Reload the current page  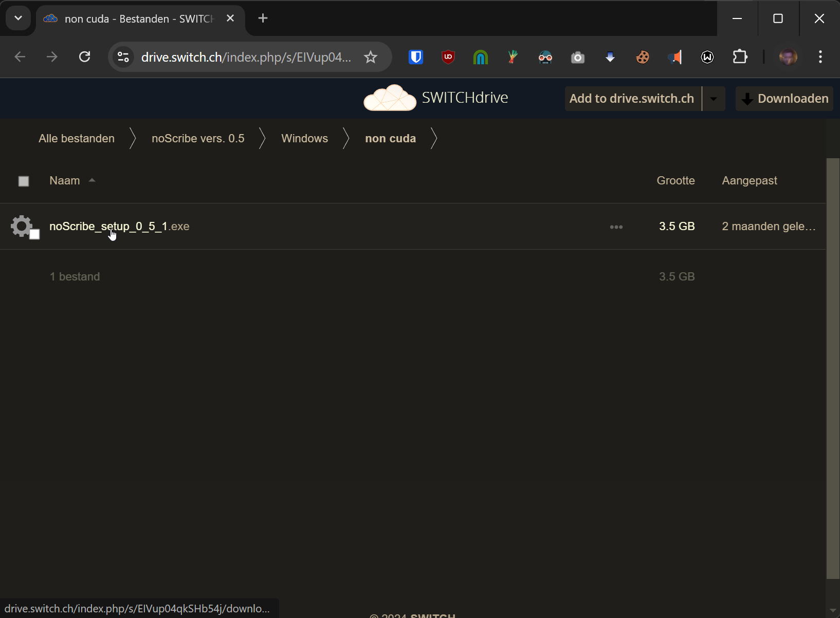point(85,57)
